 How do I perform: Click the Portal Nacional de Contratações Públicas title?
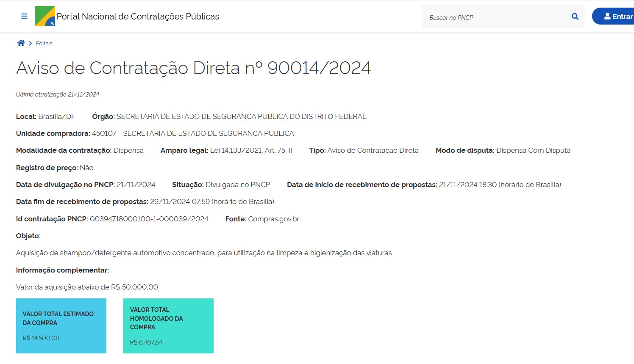(138, 17)
